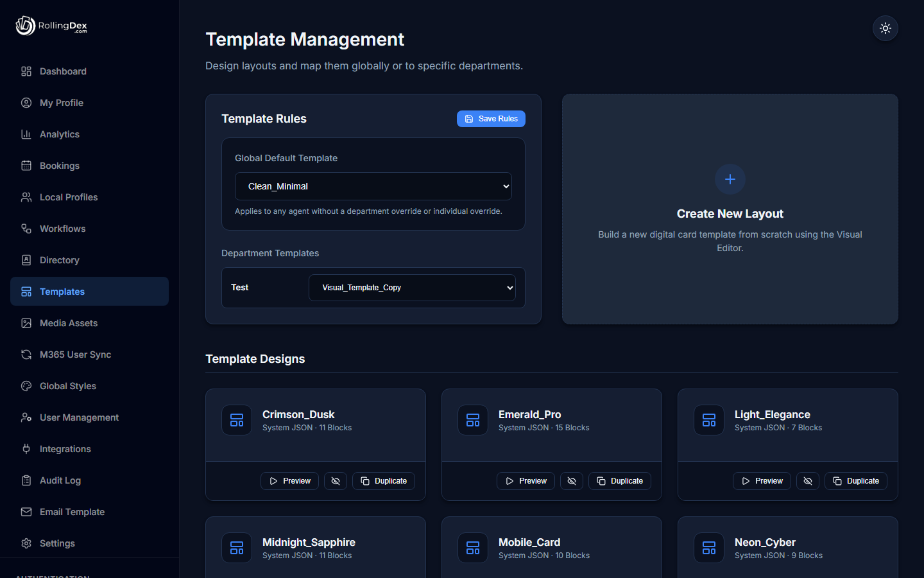924x578 pixels.
Task: Click the plus icon to create new layout
Action: pyautogui.click(x=730, y=179)
